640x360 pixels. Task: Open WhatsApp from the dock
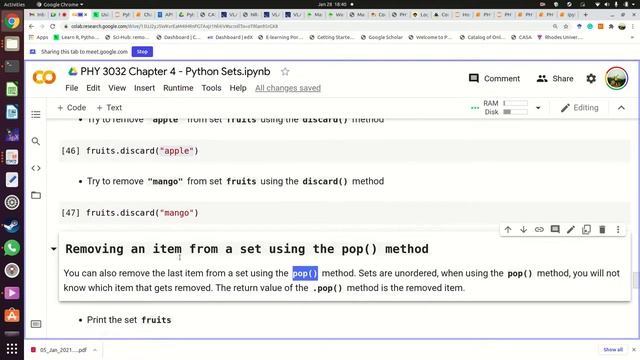[x=12, y=248]
